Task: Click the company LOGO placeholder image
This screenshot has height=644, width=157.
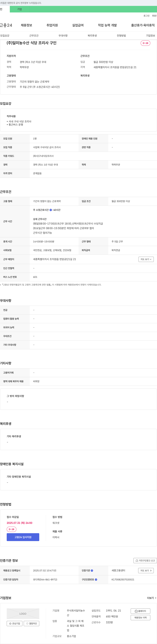Action: pyautogui.click(x=23, y=614)
